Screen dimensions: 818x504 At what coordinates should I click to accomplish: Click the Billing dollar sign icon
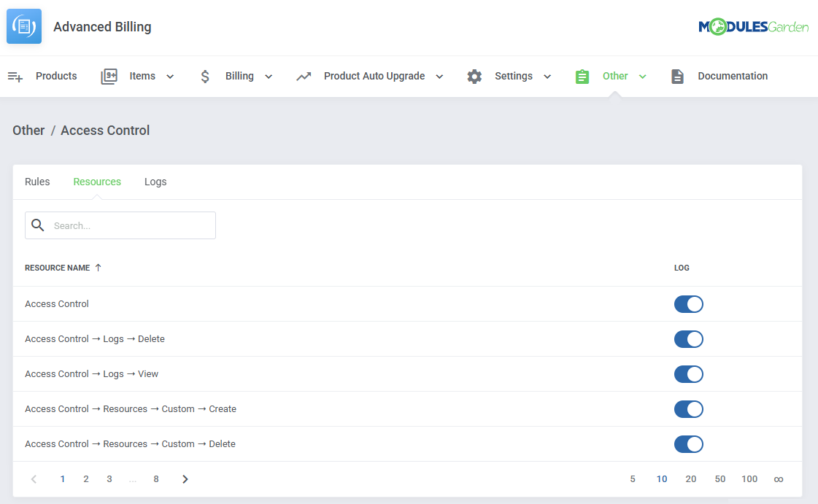click(x=205, y=77)
